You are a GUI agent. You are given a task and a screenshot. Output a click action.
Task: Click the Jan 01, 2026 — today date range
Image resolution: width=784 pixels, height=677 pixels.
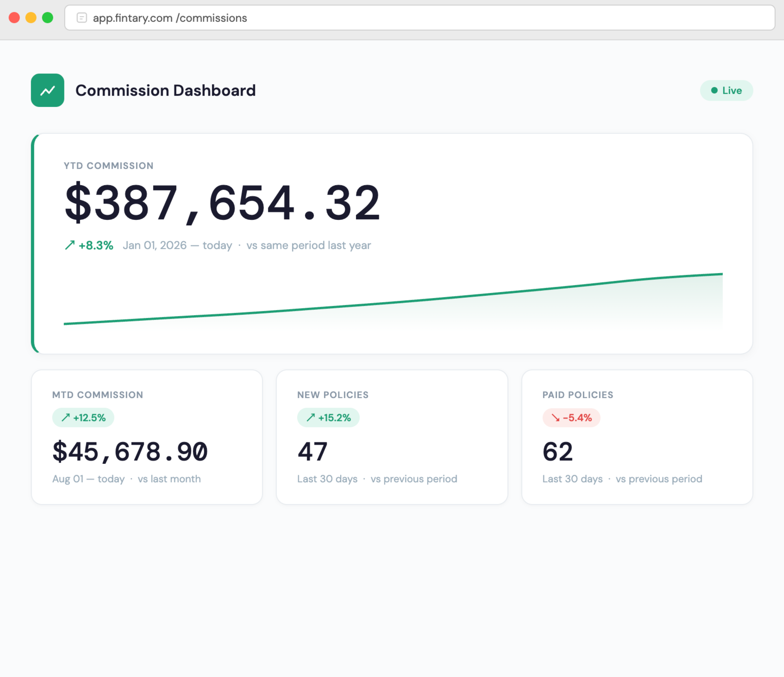tap(177, 245)
